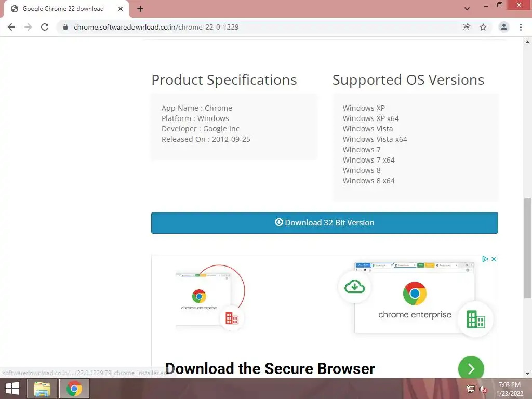Restore down the Chrome window

click(500, 5)
